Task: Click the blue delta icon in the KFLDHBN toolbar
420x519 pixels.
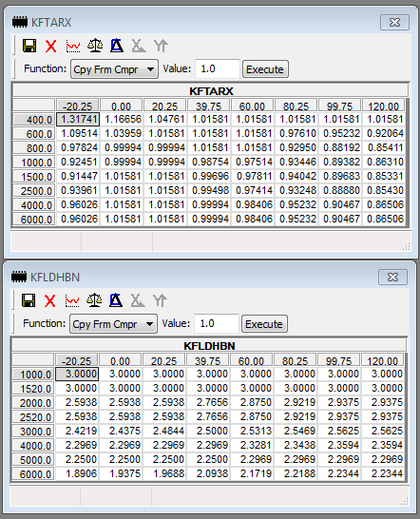Action: 116,300
